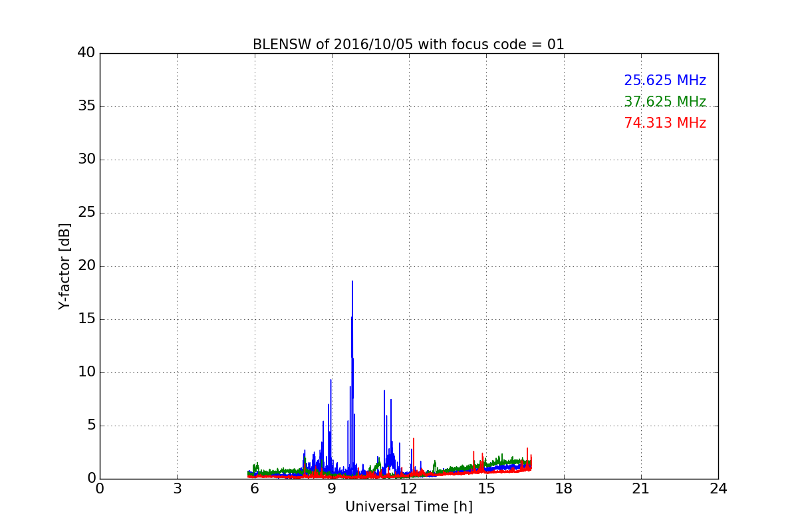Click x-axis tick label '21'
The height and width of the screenshot is (532, 798).
point(641,489)
